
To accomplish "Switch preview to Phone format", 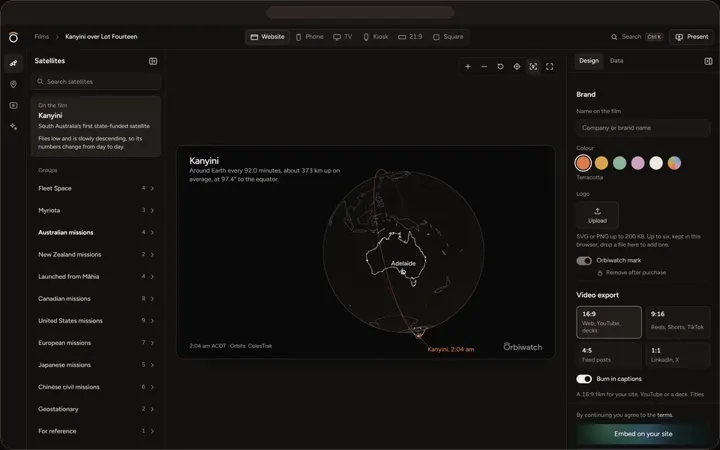I will (309, 37).
